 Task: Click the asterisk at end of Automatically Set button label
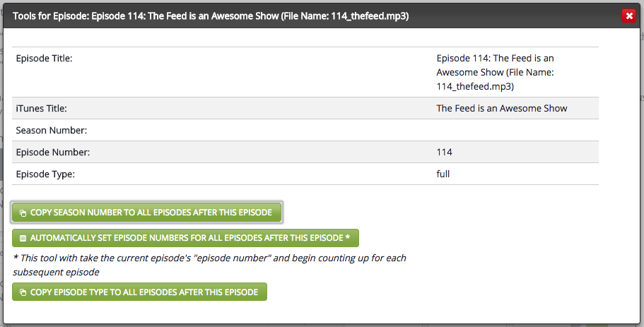pos(348,238)
